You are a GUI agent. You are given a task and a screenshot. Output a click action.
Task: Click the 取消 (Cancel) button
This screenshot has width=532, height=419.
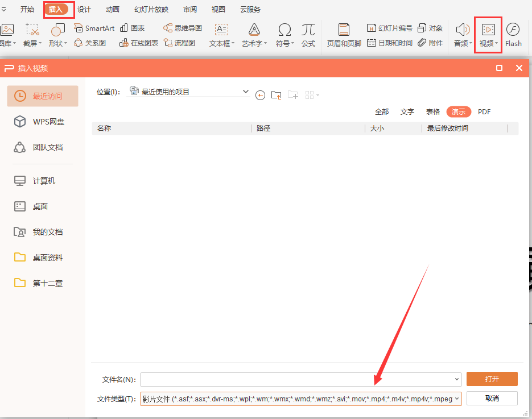coord(492,399)
